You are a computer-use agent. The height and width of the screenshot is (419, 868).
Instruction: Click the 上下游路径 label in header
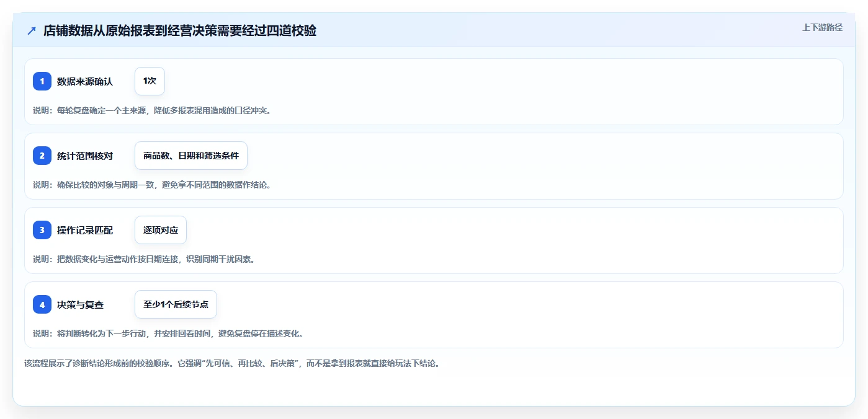[x=822, y=27]
